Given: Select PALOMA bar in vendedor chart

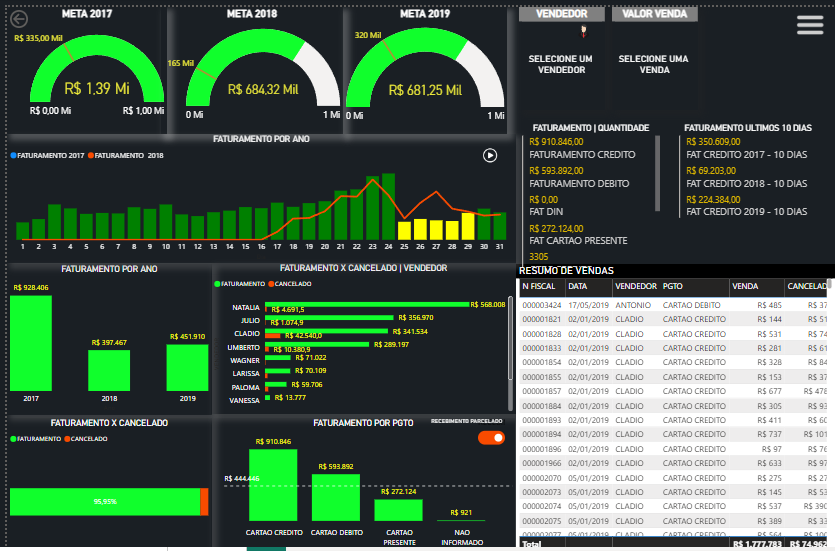Looking at the screenshot, I should [276, 384].
